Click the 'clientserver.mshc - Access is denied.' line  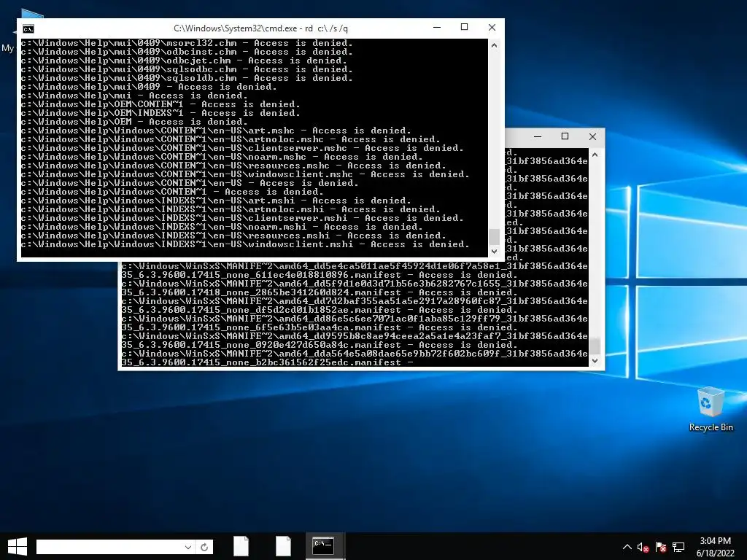pyautogui.click(x=242, y=148)
